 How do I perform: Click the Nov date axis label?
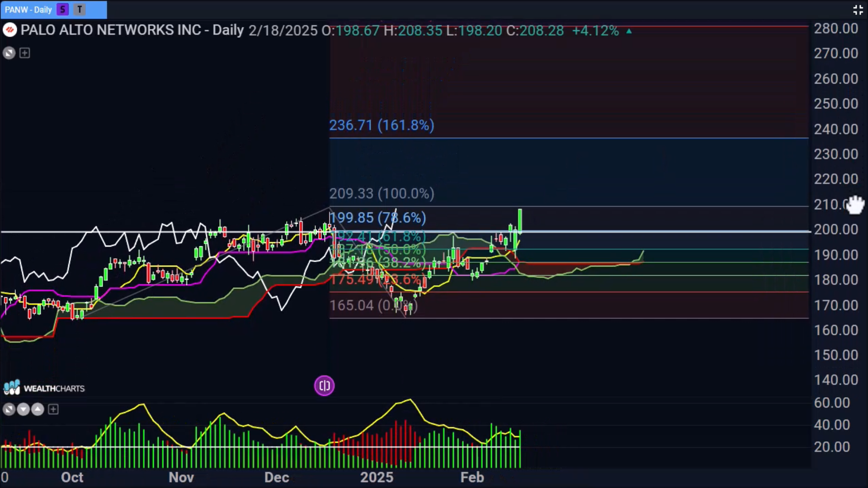181,478
